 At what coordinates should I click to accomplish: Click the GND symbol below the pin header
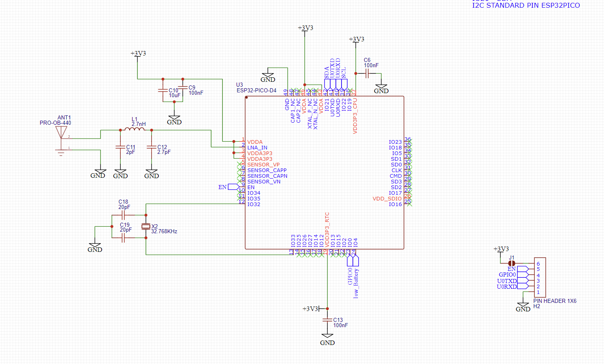pos(523,307)
